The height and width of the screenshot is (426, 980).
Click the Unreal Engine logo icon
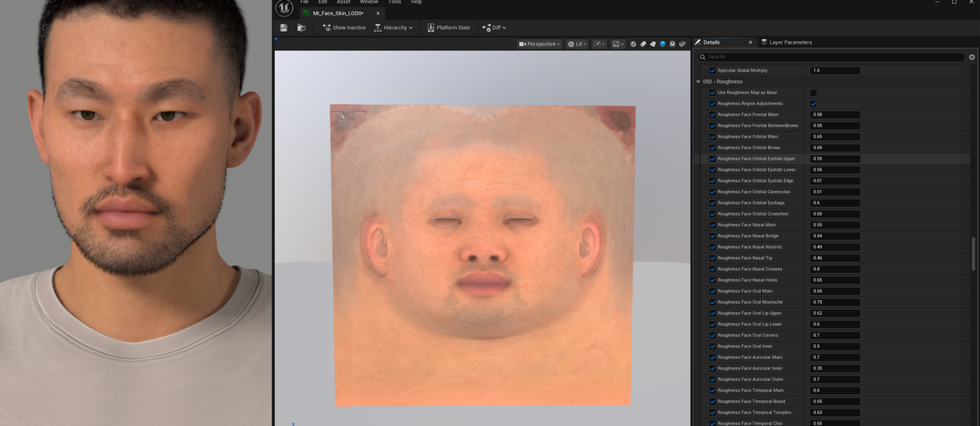[284, 8]
